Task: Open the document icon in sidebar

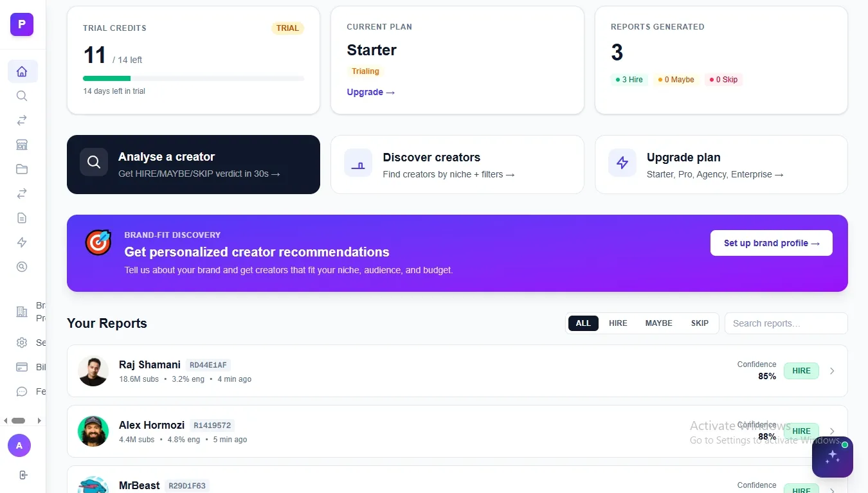Action: 22,218
